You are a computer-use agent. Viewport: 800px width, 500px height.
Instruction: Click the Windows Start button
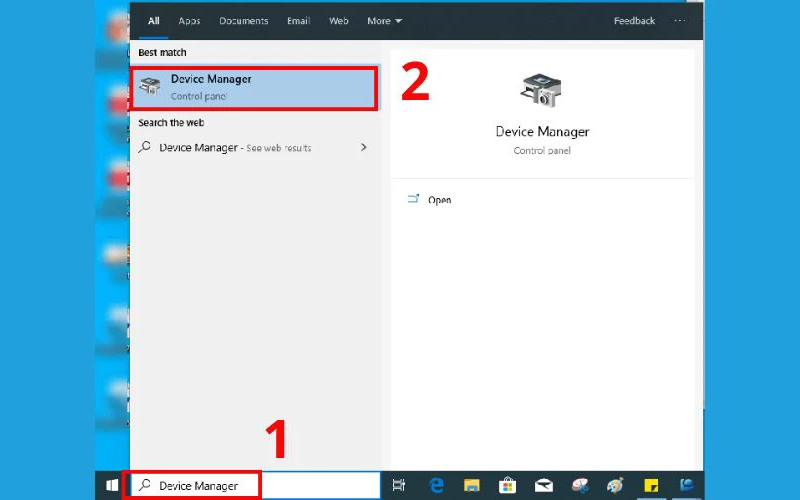(x=112, y=486)
